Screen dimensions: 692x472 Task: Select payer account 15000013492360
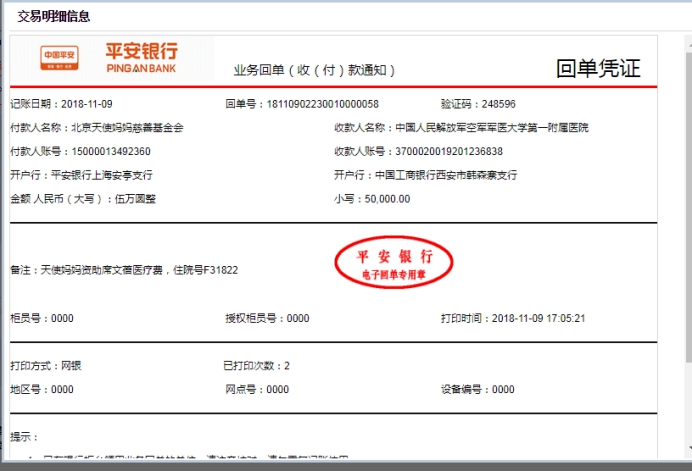(x=111, y=152)
